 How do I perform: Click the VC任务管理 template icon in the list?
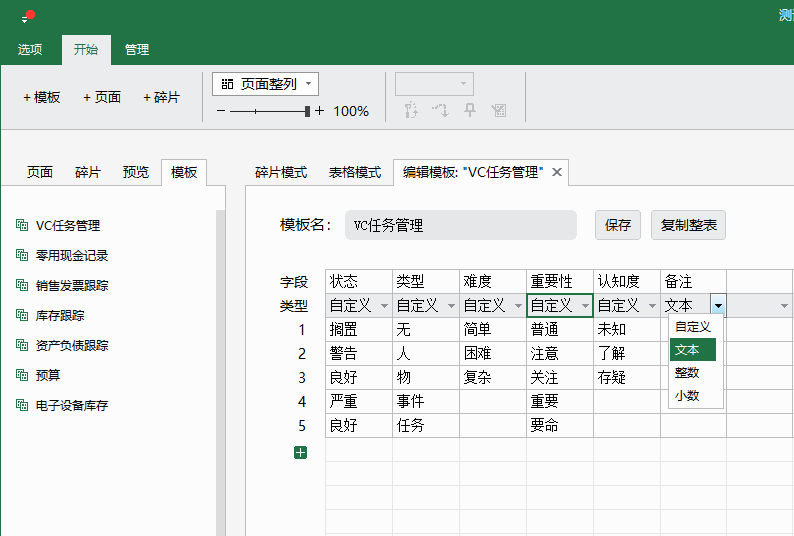(x=22, y=225)
